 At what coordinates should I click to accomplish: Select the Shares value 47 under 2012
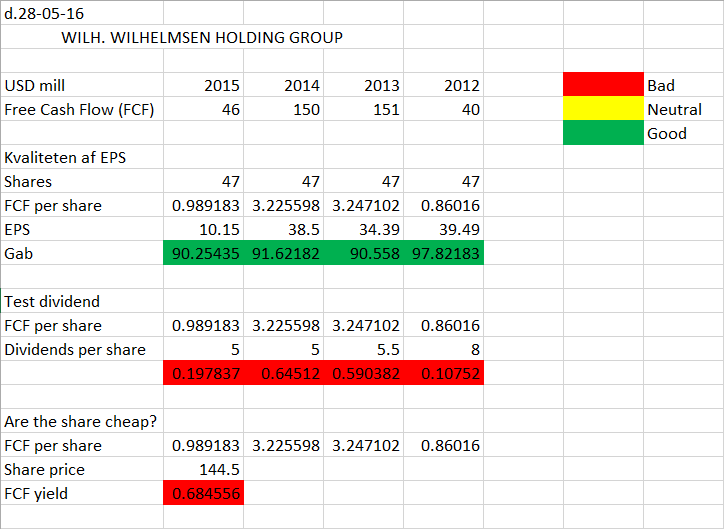[471, 181]
